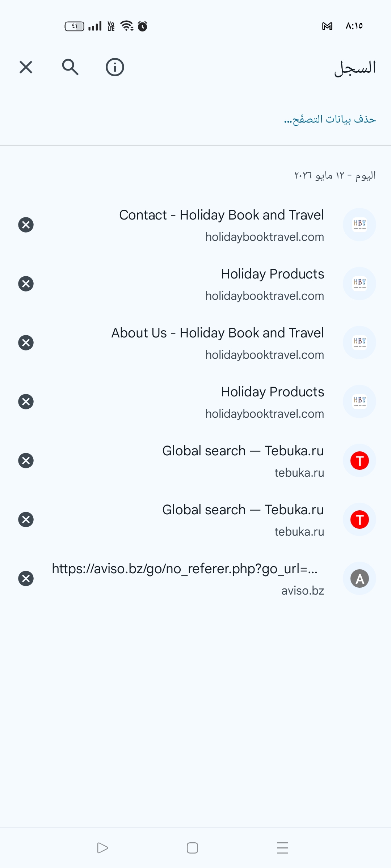Open the history search magnifier icon

[70, 67]
